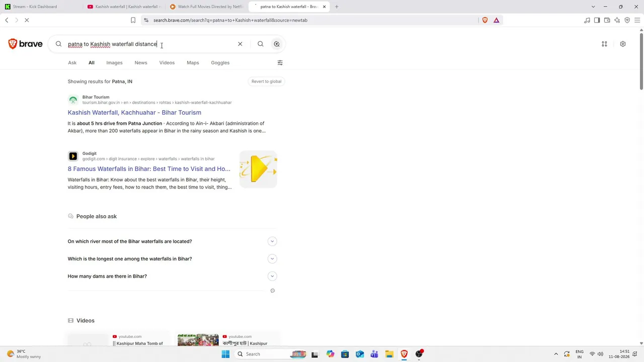Open ENG IN language switcher
Screen dimensions: 644x362
[x=580, y=354]
